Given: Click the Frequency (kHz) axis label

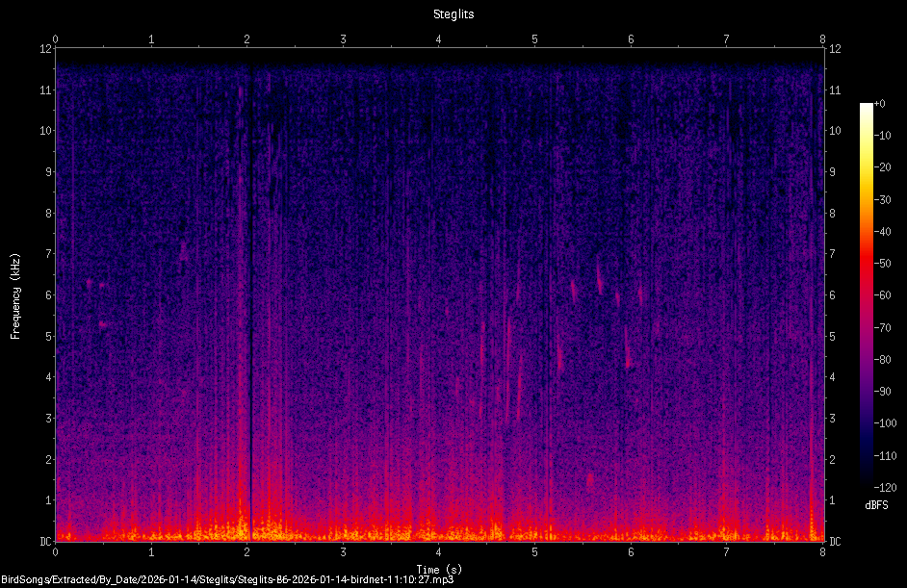Looking at the screenshot, I should click(15, 296).
